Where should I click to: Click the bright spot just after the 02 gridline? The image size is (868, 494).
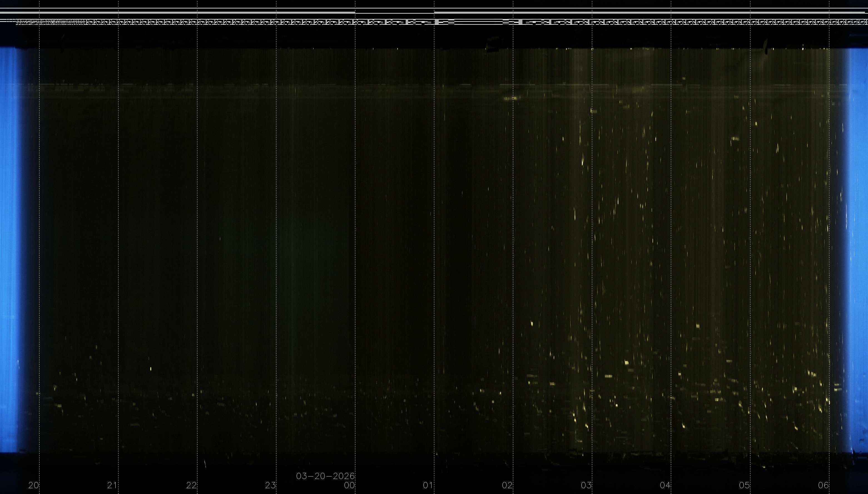coord(532,324)
